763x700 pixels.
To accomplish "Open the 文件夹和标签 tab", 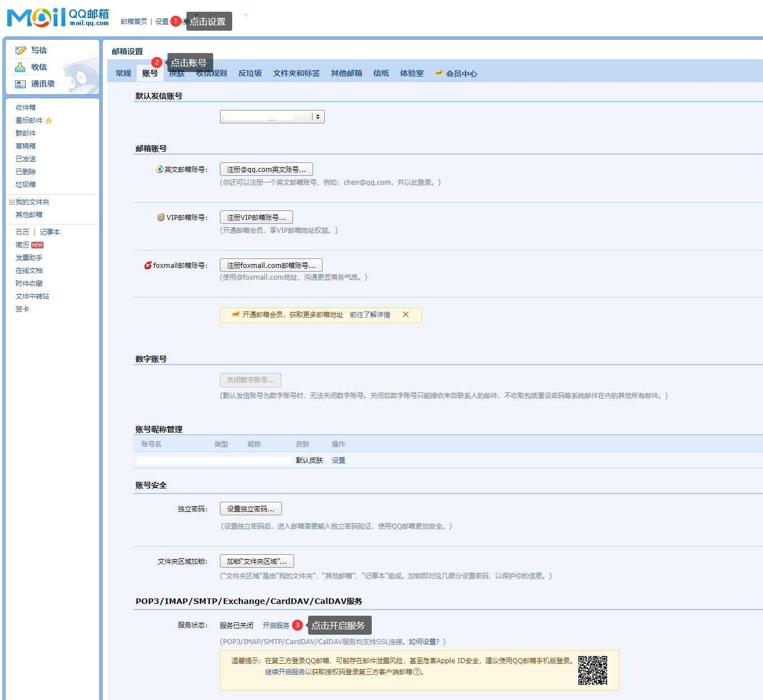I will click(x=296, y=74).
